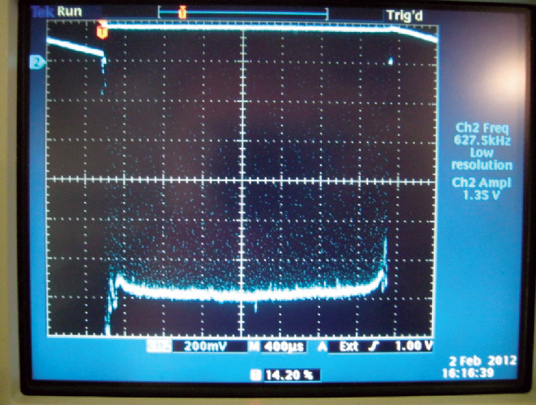The image size is (536, 405).
Task: Click the channel 2 ground reference arrow
Action: pos(38,62)
